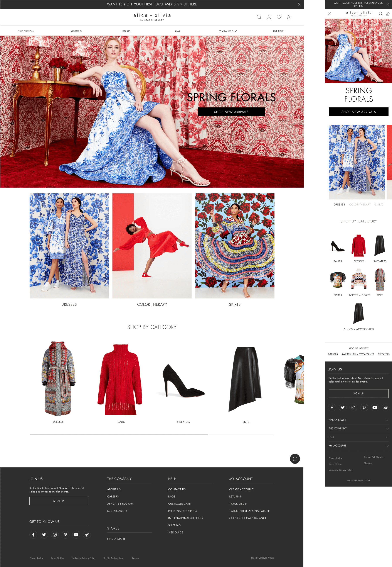Open the round chat bubble widget
The width and height of the screenshot is (392, 567).
tap(295, 459)
